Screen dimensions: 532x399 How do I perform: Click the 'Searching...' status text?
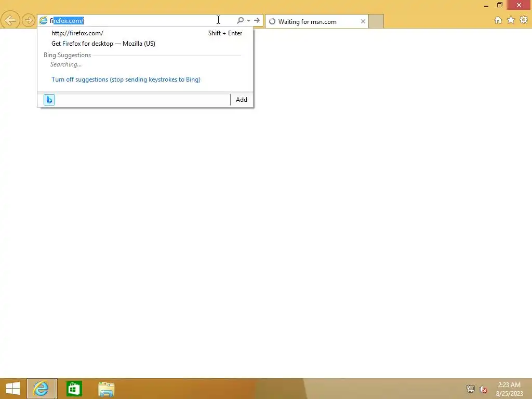[66, 64]
